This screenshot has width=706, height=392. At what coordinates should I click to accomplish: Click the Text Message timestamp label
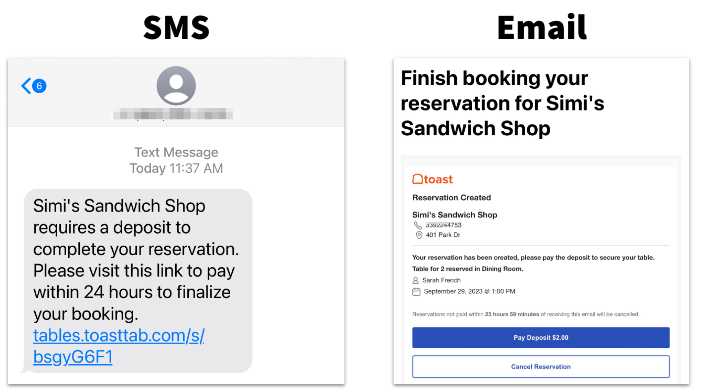click(176, 160)
